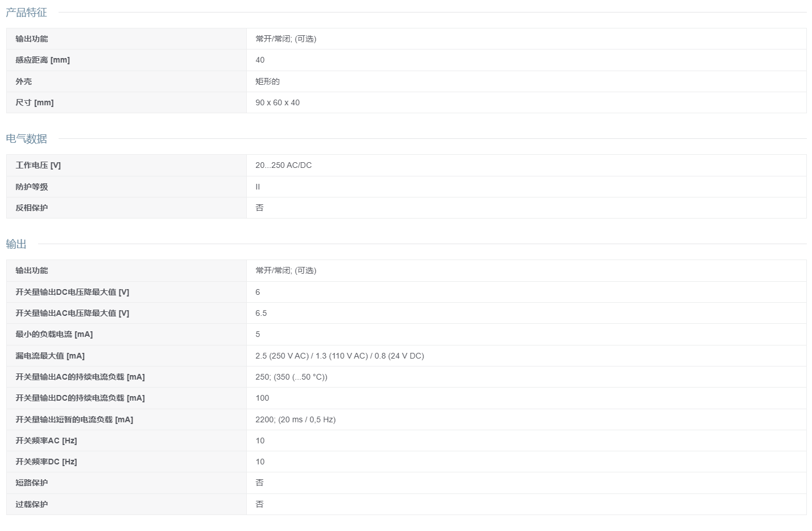Click the 短路保护 row label

32,483
